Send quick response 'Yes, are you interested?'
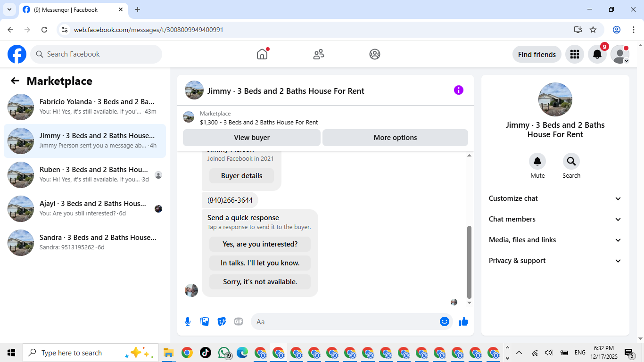Viewport: 644px width, 362px height. (260, 244)
